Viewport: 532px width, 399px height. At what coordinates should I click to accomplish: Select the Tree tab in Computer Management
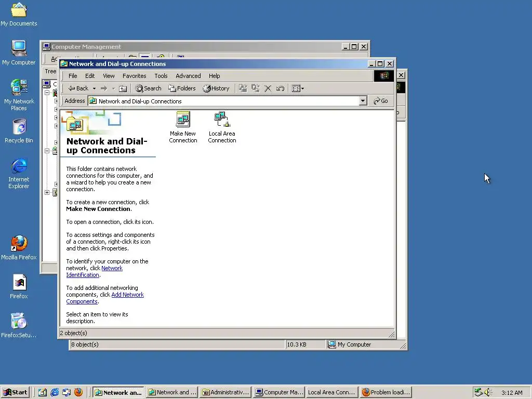pyautogui.click(x=50, y=71)
